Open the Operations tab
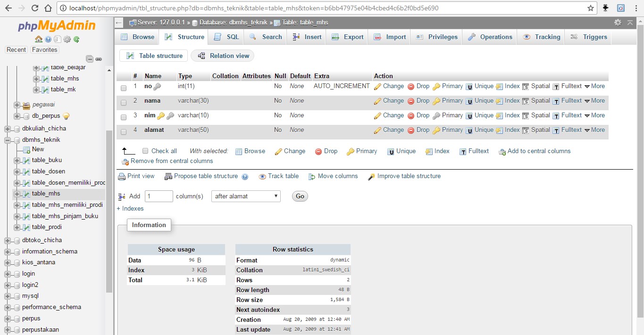This screenshot has height=335, width=644. [490, 37]
